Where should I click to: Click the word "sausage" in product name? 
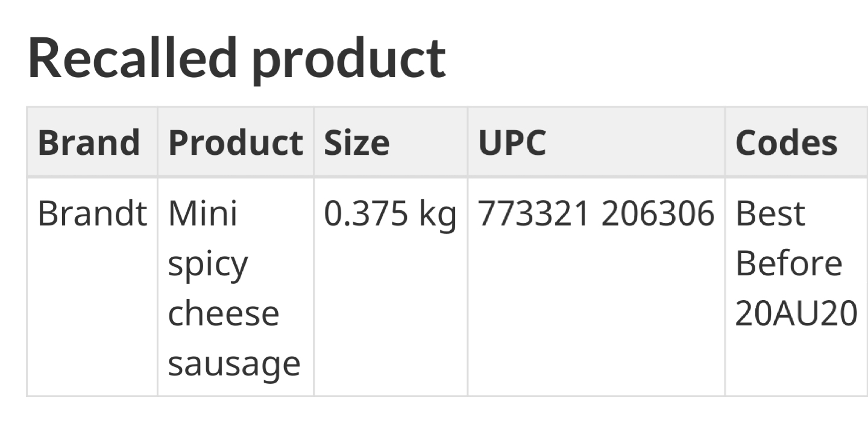point(234,364)
